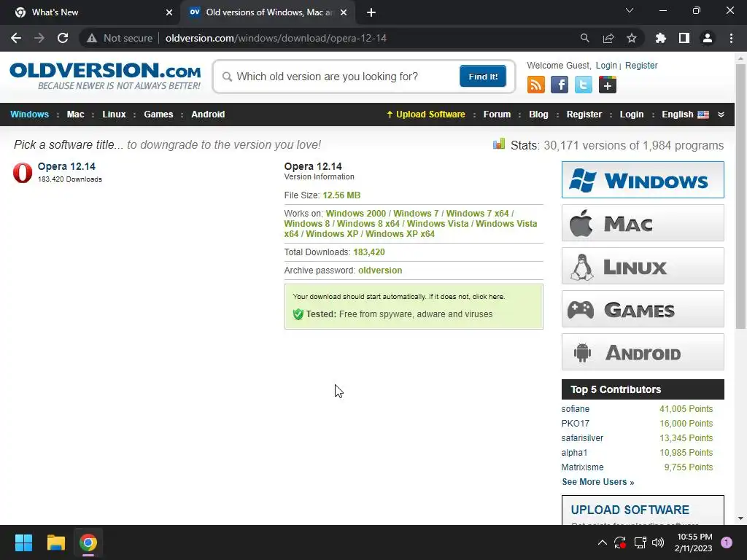
Task: Click the download click here link
Action: 488,296
